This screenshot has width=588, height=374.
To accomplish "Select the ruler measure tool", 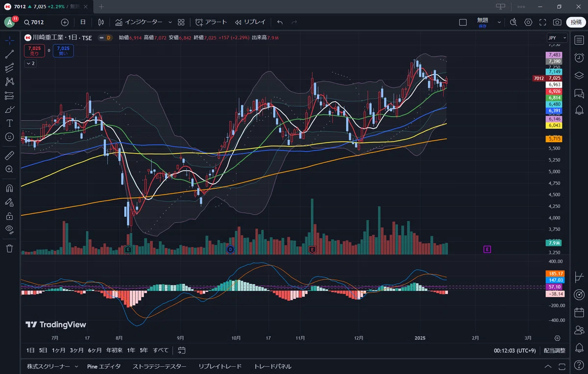I will (9, 155).
